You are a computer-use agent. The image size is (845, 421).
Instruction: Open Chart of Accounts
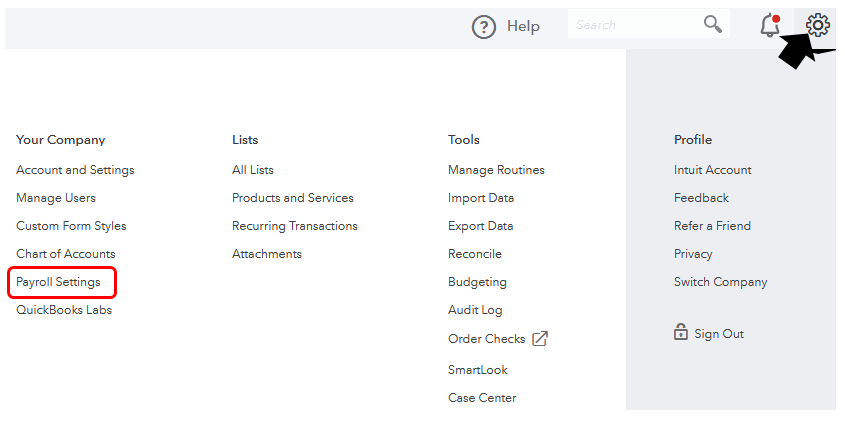point(66,254)
